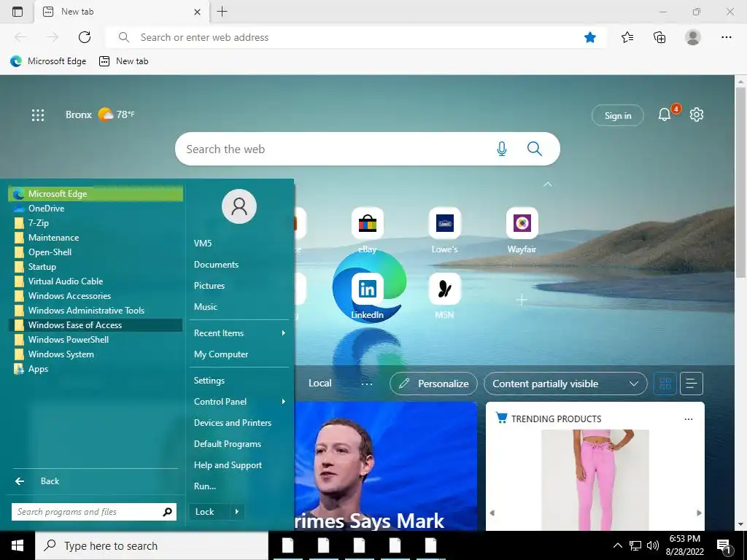Open Microsoft Edge favorites bar link
747x560 pixels.
pos(48,61)
